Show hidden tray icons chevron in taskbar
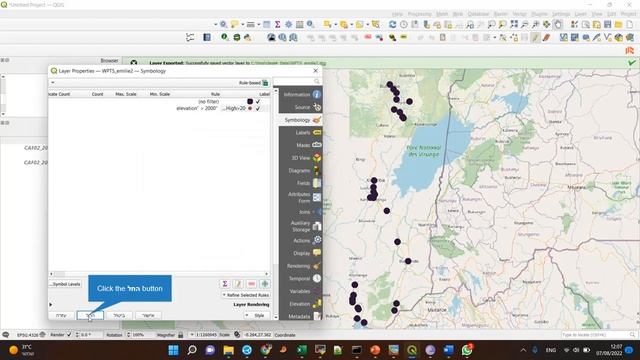640x360 pixels. (x=523, y=350)
